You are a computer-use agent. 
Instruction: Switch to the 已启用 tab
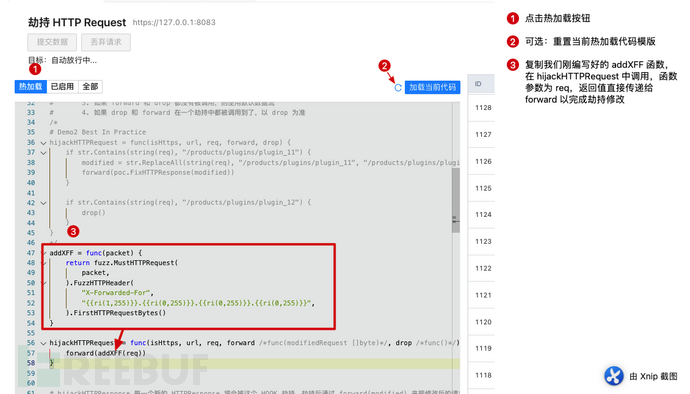(62, 87)
